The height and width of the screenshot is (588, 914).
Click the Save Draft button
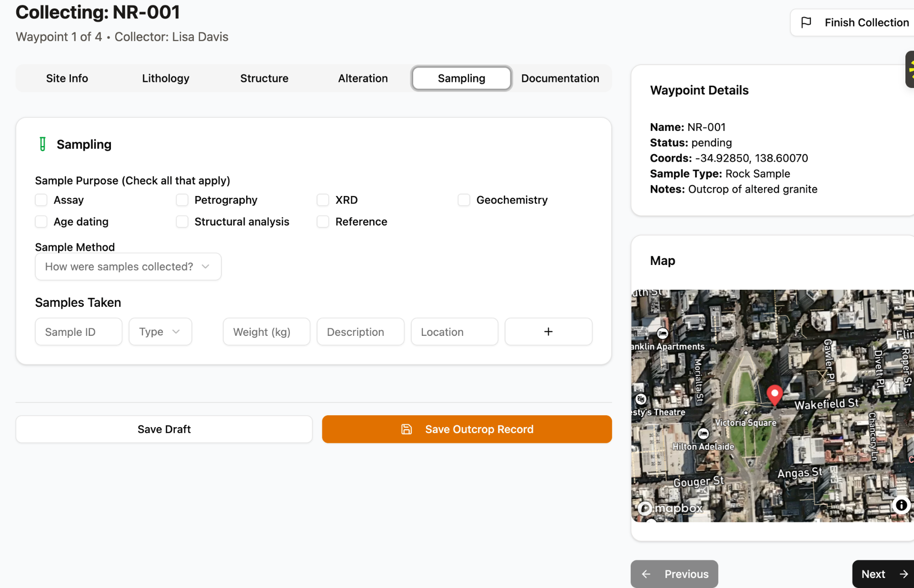click(x=164, y=429)
